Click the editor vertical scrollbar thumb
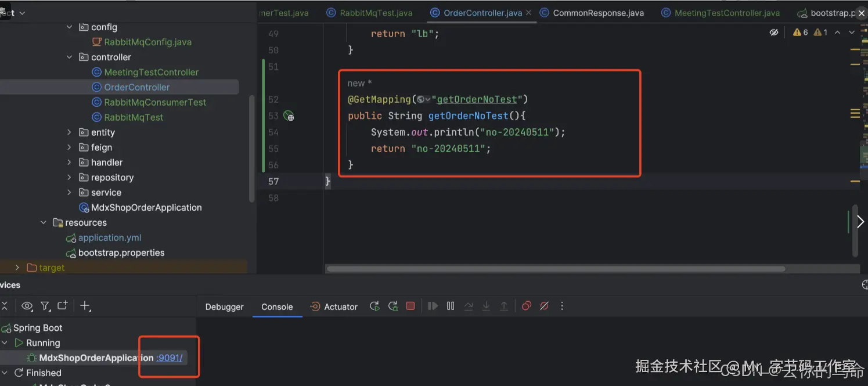The height and width of the screenshot is (386, 868). click(x=855, y=230)
